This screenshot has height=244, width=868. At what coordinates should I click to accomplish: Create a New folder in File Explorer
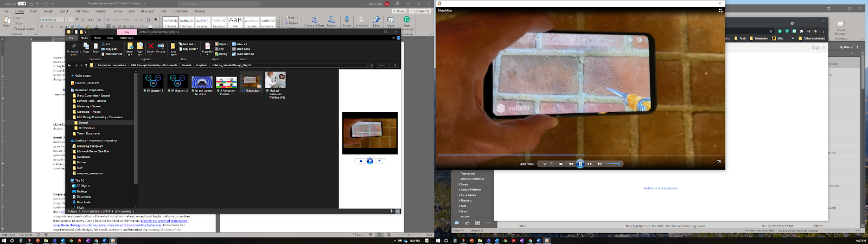[173, 48]
